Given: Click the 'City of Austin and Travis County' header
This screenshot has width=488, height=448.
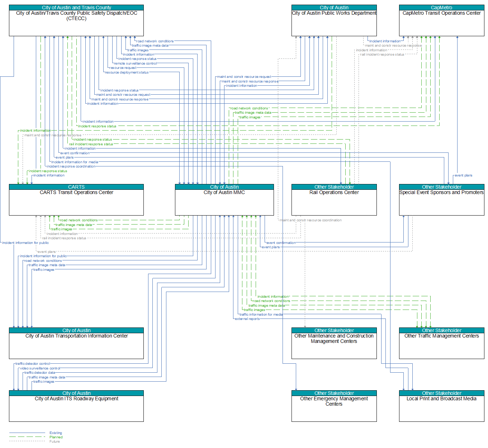Looking at the screenshot, I should [x=76, y=8].
